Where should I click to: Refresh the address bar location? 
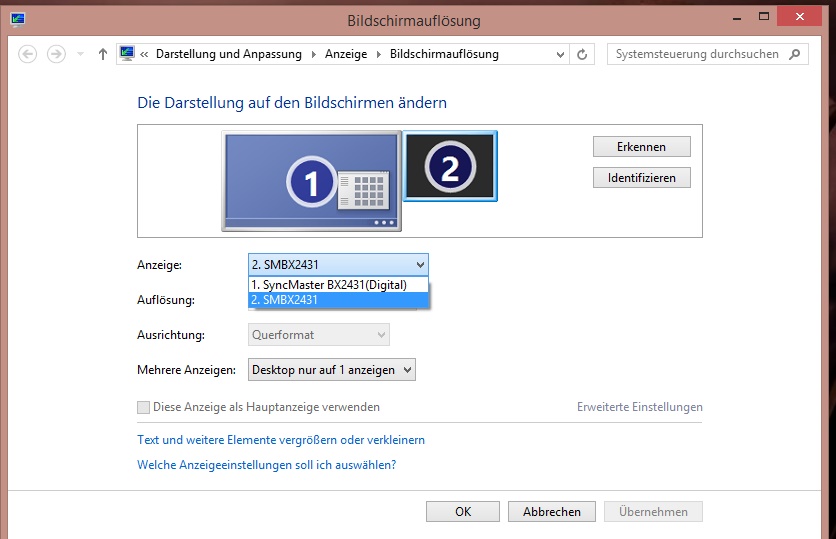[582, 54]
